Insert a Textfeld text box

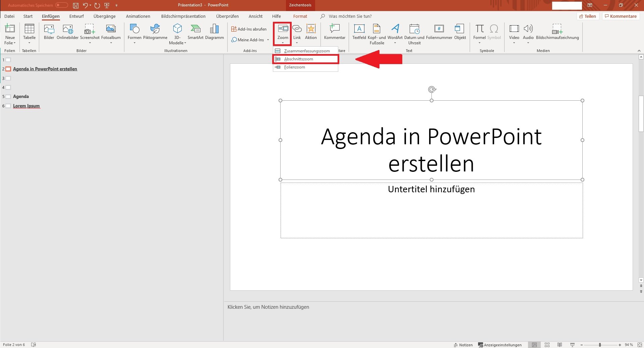coord(359,32)
